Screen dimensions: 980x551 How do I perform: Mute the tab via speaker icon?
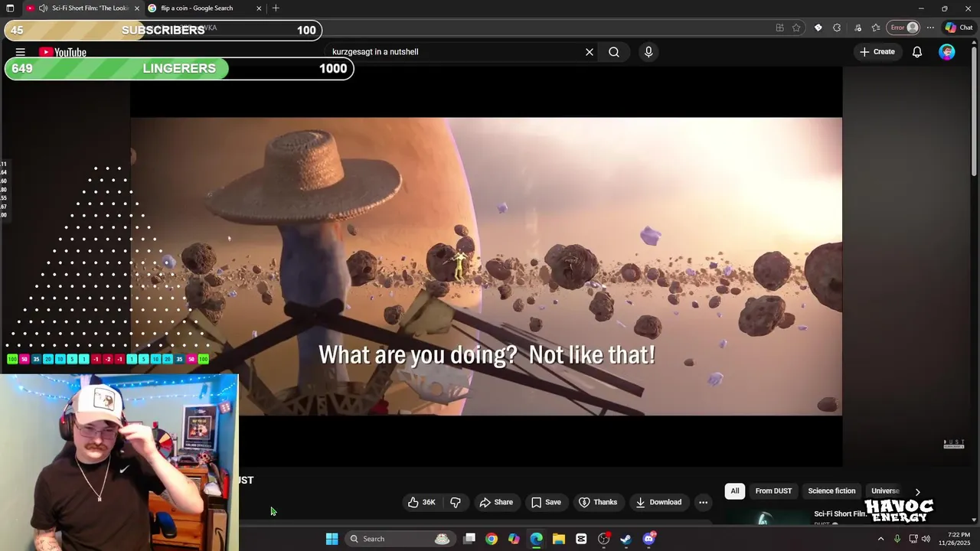pyautogui.click(x=43, y=8)
